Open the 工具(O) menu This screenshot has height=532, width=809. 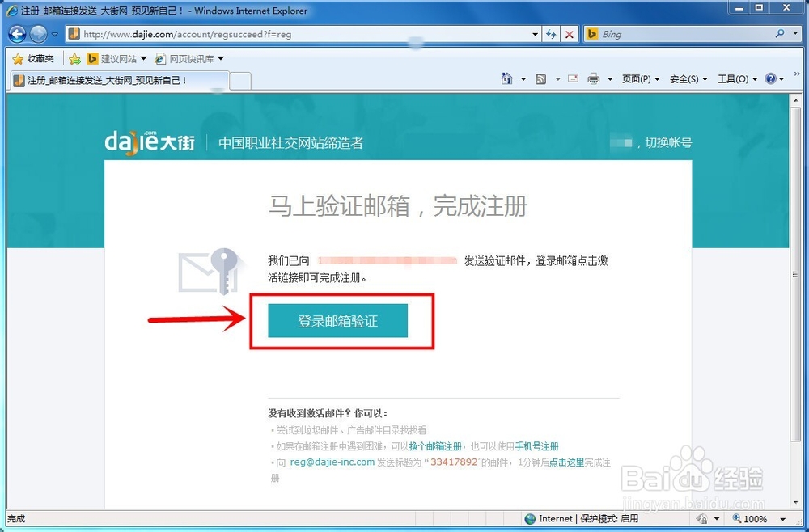pos(737,79)
